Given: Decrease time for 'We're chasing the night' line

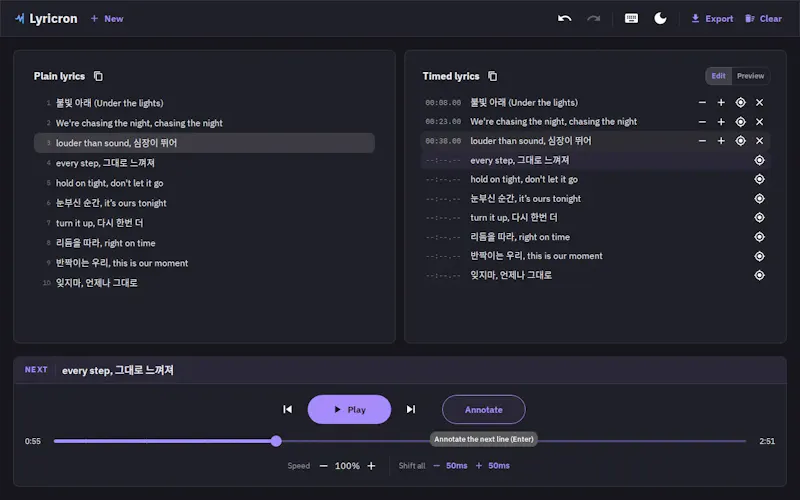Looking at the screenshot, I should click(x=702, y=122).
